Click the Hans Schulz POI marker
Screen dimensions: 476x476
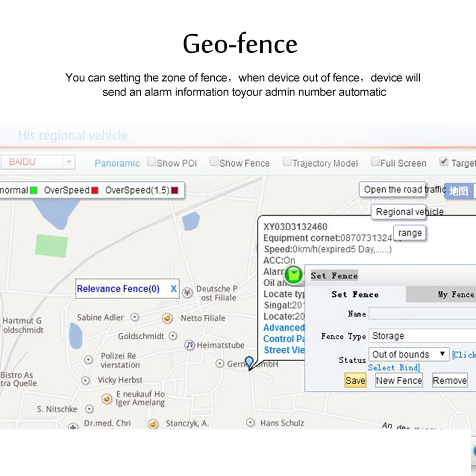click(x=250, y=422)
